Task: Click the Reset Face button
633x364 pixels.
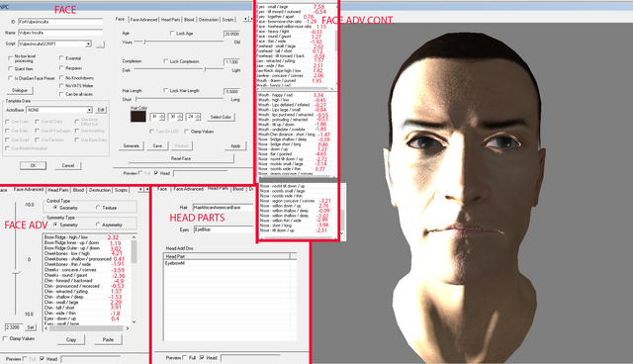Action: click(180, 158)
